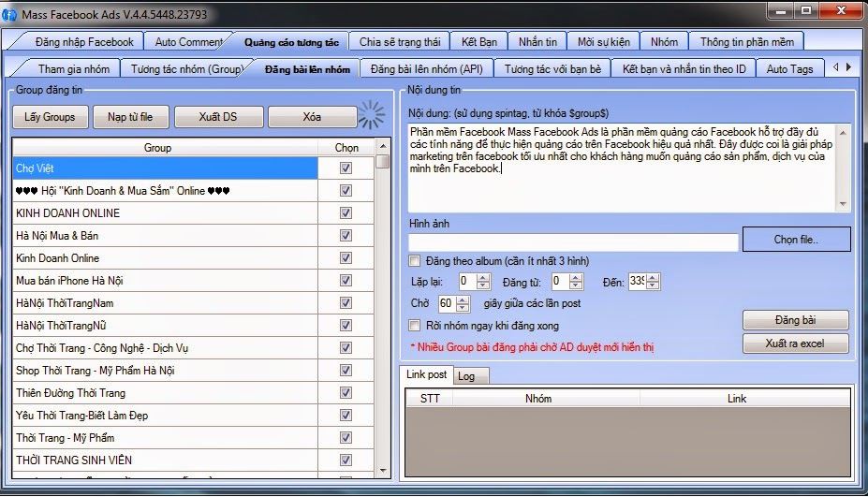Viewport: 868px width, 497px height.
Task: Uncheck the Mua bán iPhone Hà Nội checkbox
Action: 346,281
